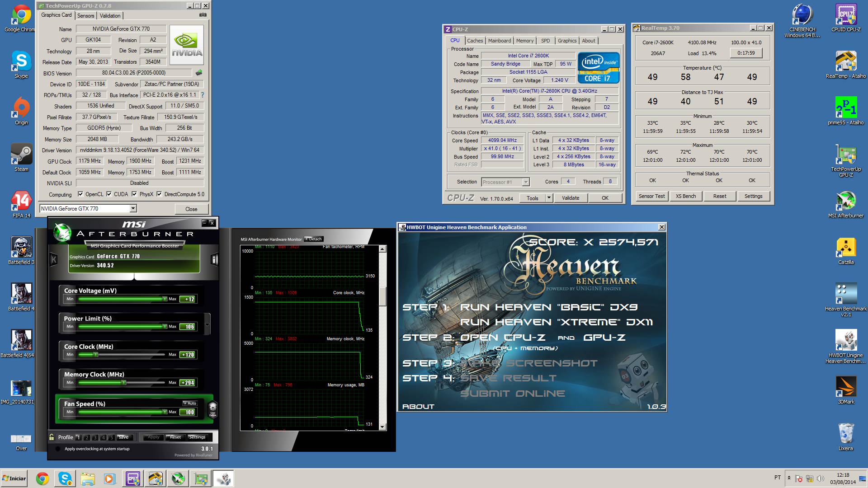Click ABOUT in Heaven Benchmark window
Screen dimensions: 868x488
418,407
